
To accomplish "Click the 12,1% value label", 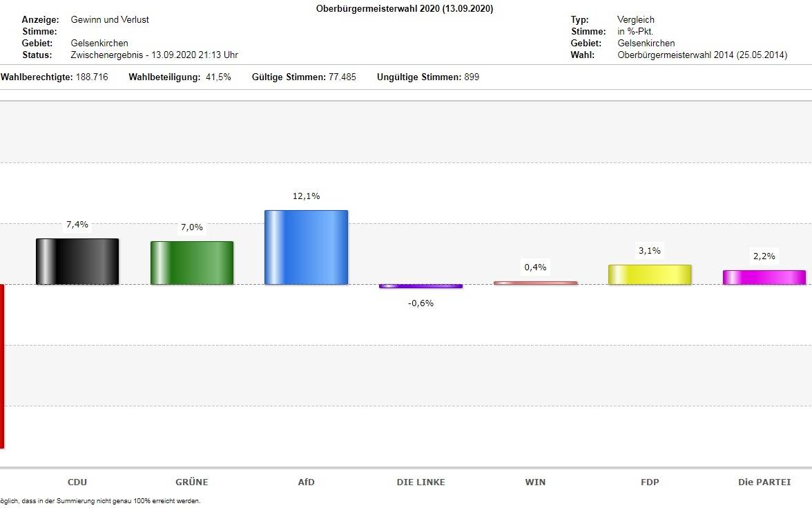I will tap(306, 196).
